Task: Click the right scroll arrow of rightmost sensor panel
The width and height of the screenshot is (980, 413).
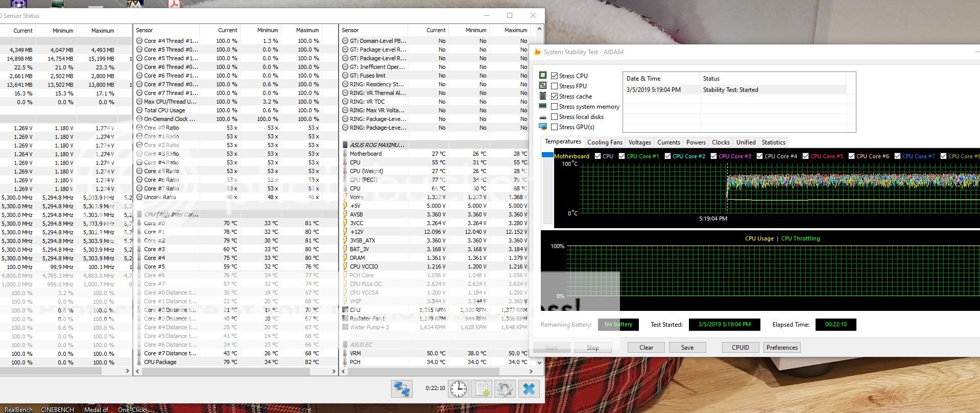Action: click(531, 371)
